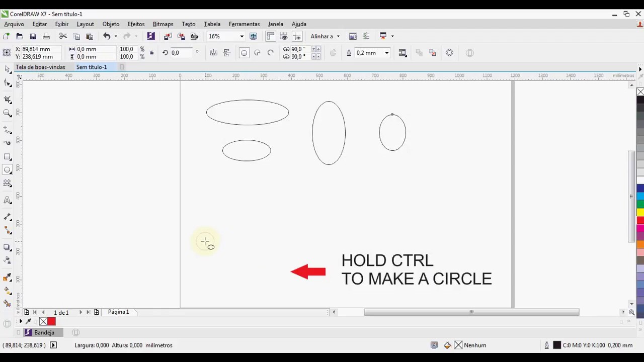Click Convert to Curves icon
Image resolution: width=644 pixels, height=362 pixels.
click(449, 53)
